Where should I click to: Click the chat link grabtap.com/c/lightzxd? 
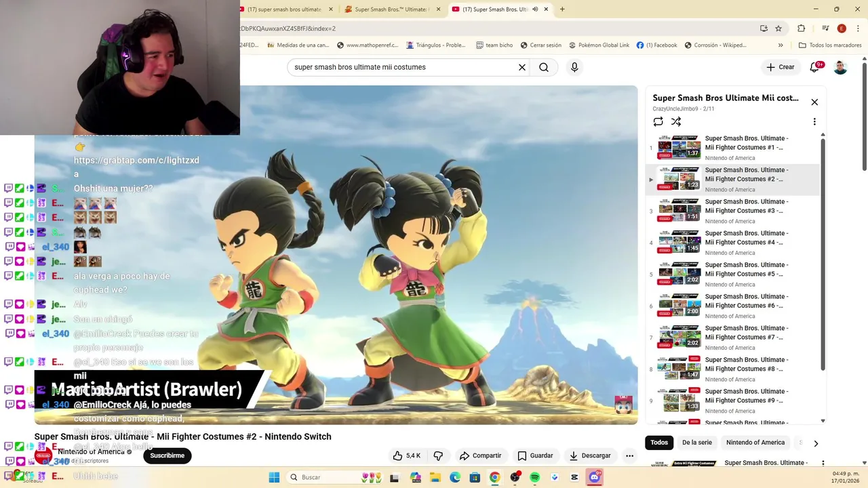click(136, 161)
